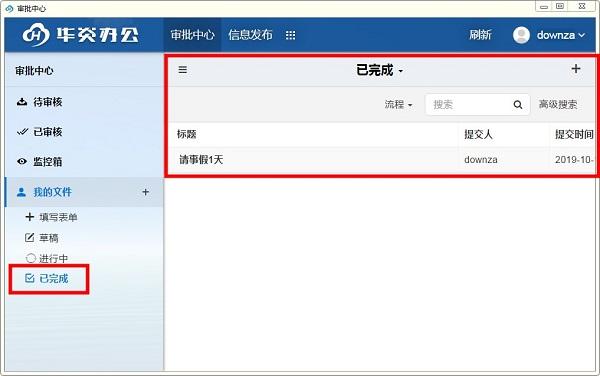Click the downza user avatar
Image resolution: width=600 pixels, height=376 pixels.
click(521, 35)
